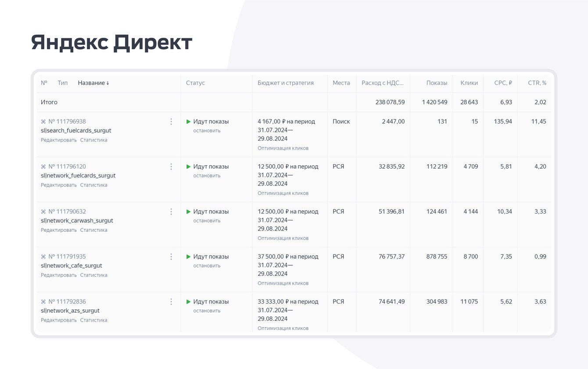Click clicks value 4 709
Screen dimensions: 588x369
471,166
